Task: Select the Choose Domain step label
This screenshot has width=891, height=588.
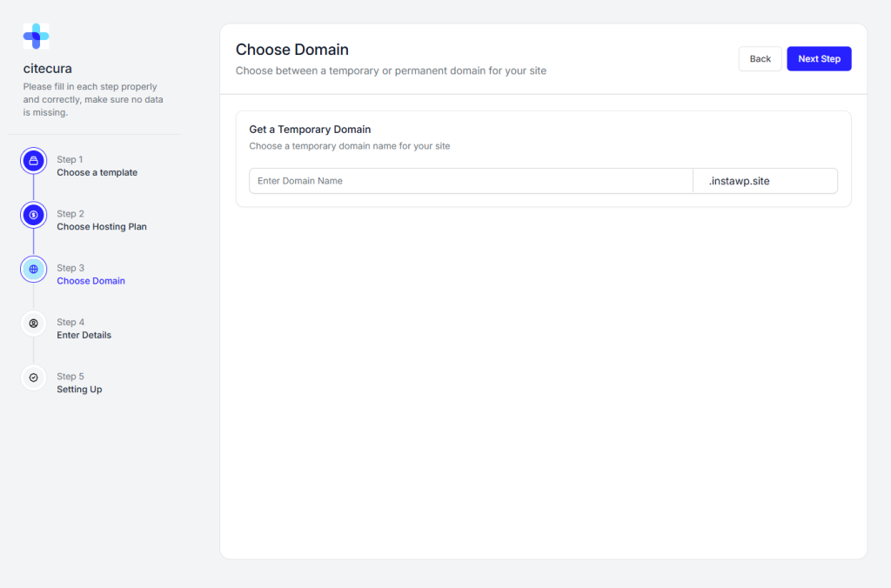Action: pos(90,281)
